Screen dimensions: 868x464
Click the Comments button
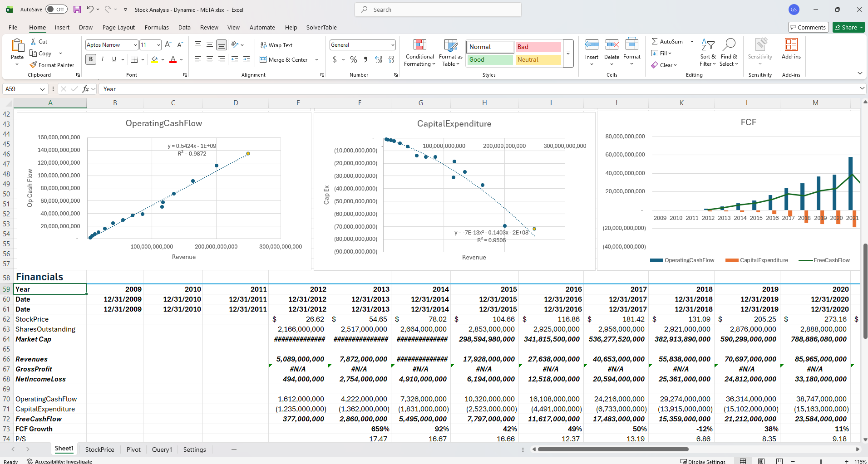point(809,27)
